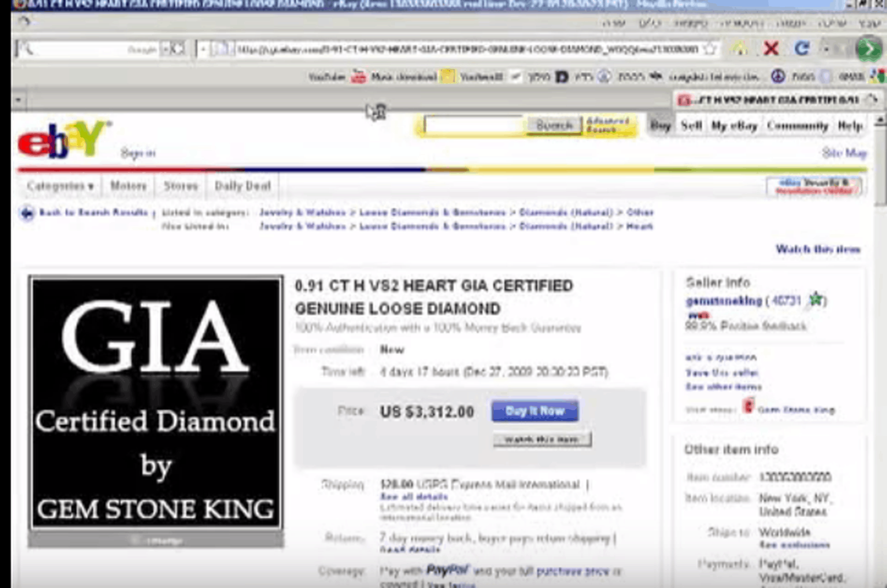Click the purple peace-sign bookmark icon
The width and height of the screenshot is (887, 588).
pyautogui.click(x=778, y=77)
